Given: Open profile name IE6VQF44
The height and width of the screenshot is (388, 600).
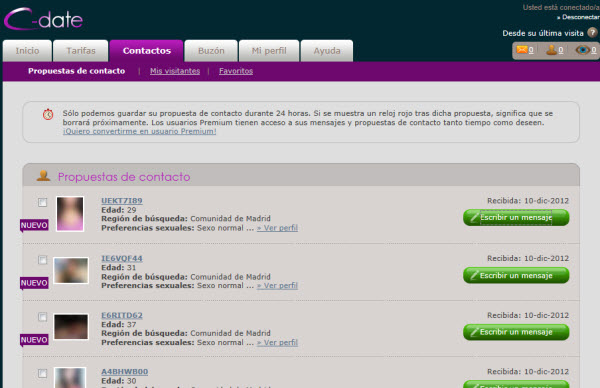Looking at the screenshot, I should pyautogui.click(x=122, y=258).
